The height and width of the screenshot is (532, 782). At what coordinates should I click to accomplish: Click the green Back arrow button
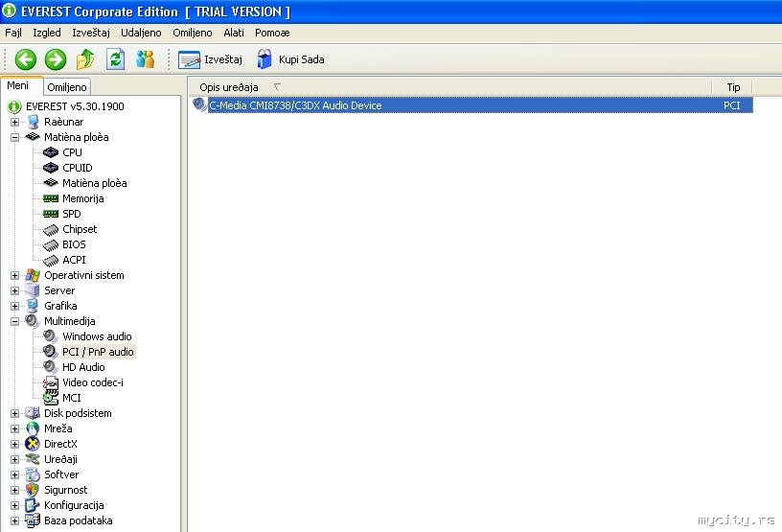coord(26,59)
